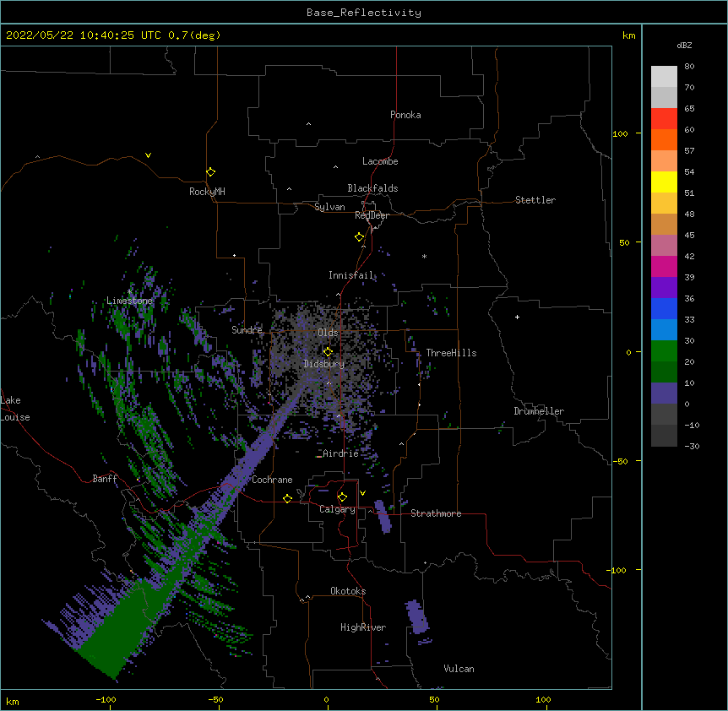Click the Blackfalds label
728x711 pixels.
372,188
